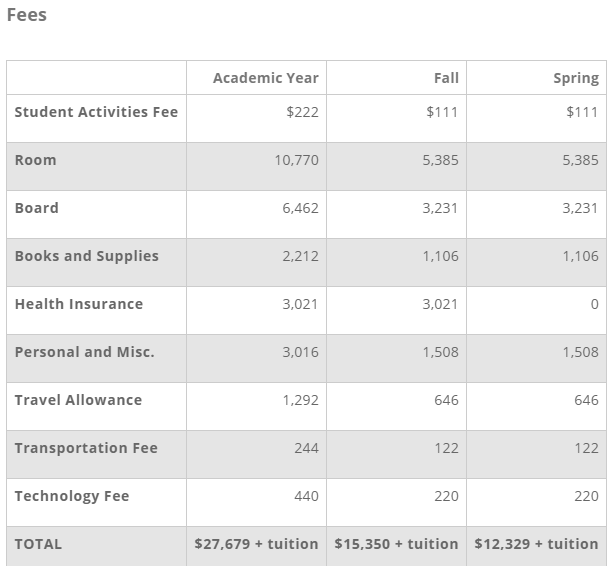This screenshot has height=566, width=611.
Task: Click the Fees heading
Action: pyautogui.click(x=27, y=15)
